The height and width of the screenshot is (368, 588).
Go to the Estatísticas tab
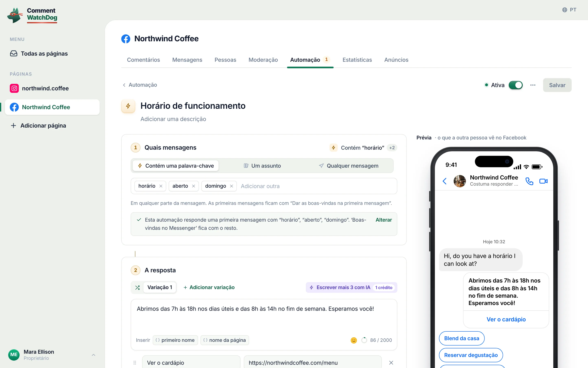(x=357, y=60)
